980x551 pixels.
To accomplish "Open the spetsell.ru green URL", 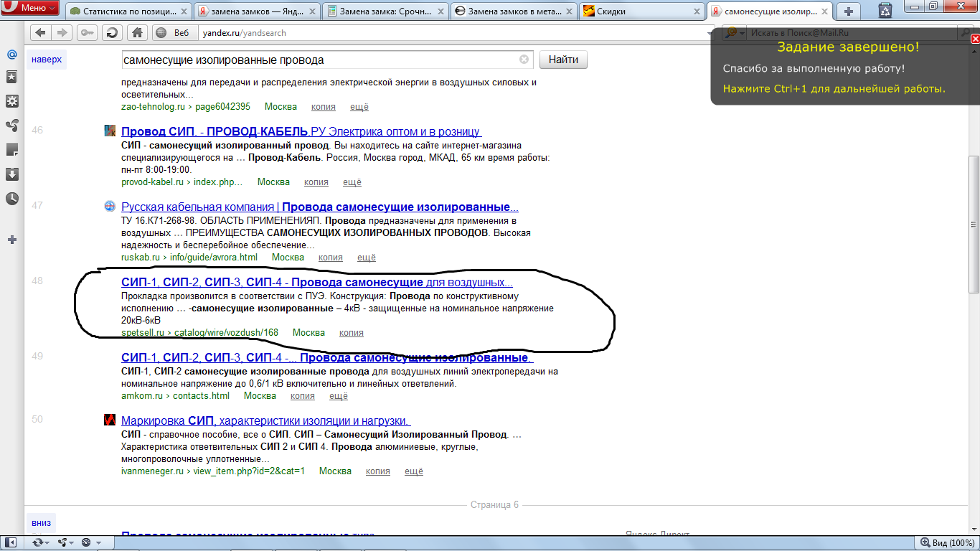I will pos(199,333).
